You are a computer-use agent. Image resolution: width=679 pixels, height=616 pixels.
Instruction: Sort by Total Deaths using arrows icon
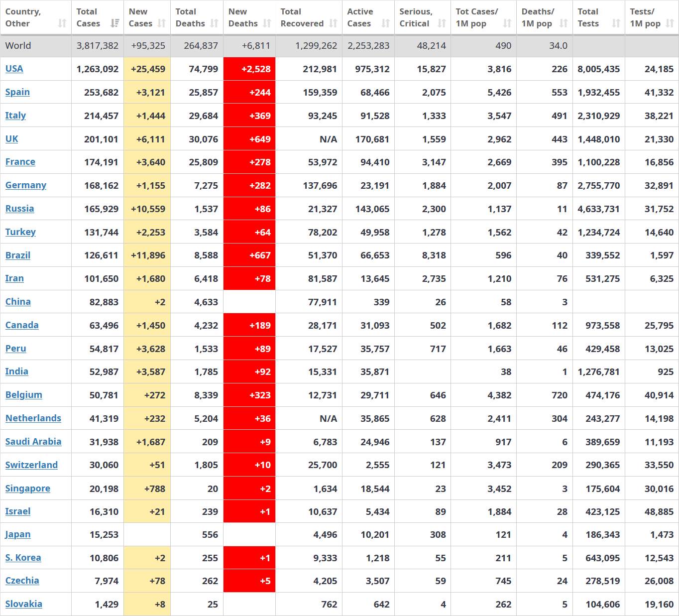214,23
